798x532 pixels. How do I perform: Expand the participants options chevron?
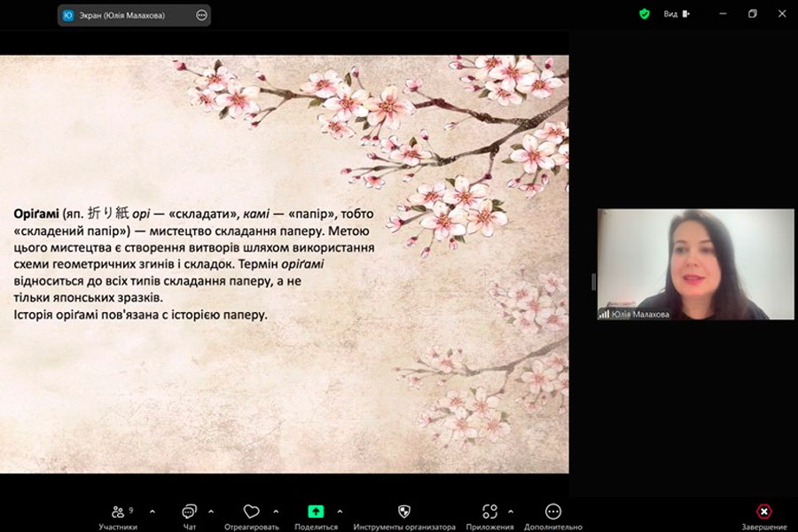click(x=153, y=512)
